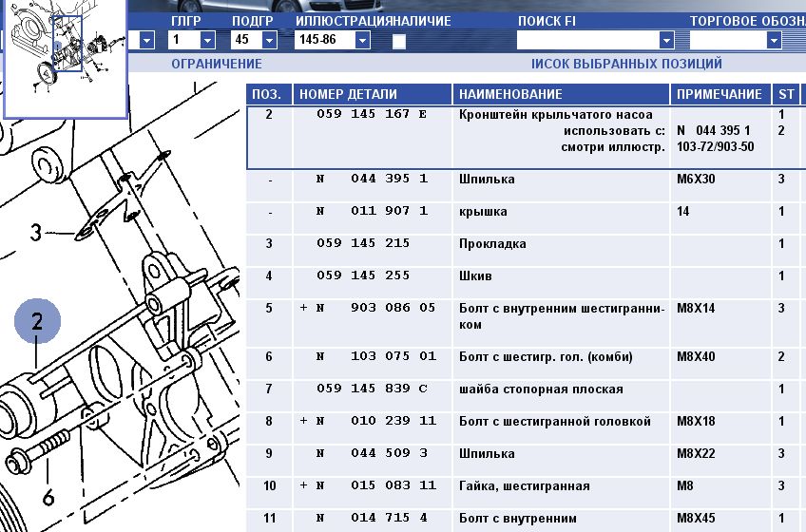This screenshot has height=532, width=806.
Task: Click the ПРИМЕЧАНИЕ column header
Action: point(720,94)
